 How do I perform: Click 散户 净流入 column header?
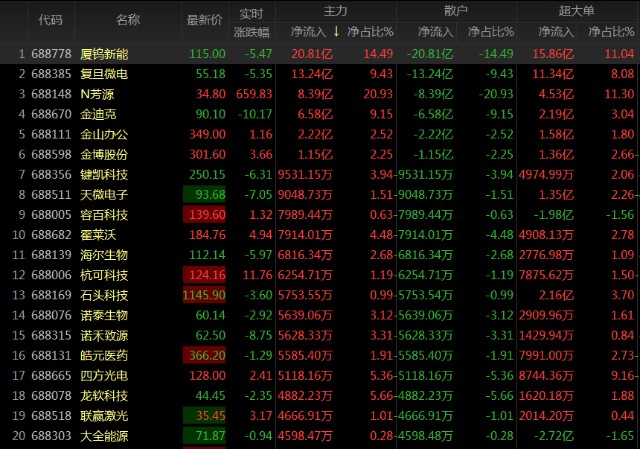click(436, 32)
